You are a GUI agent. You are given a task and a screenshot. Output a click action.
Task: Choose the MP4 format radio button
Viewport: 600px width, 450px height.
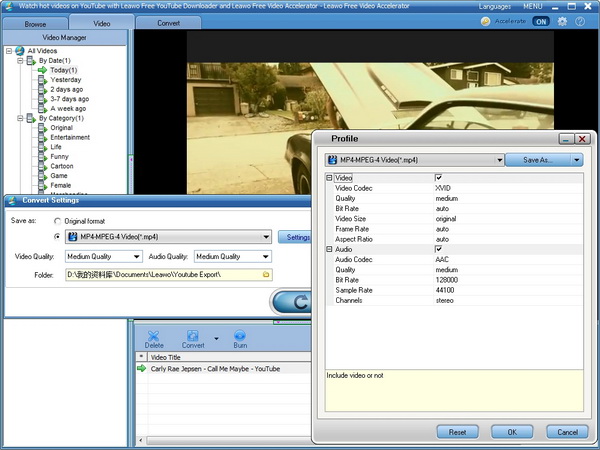(x=57, y=237)
